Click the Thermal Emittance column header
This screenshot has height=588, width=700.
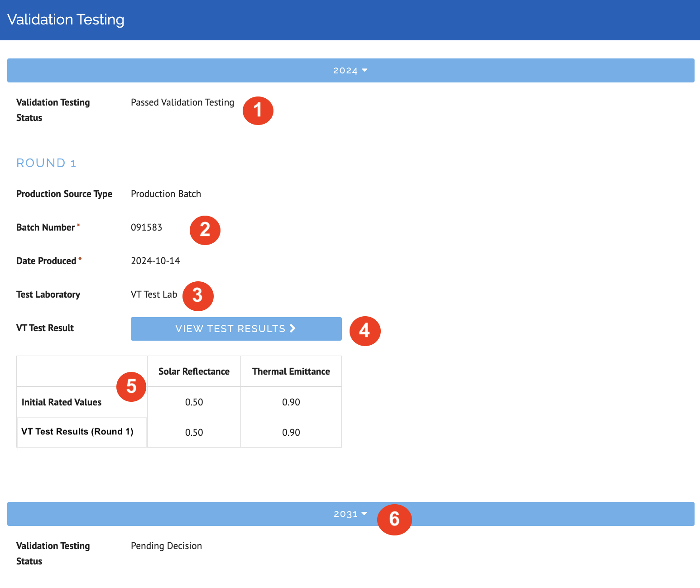click(x=291, y=371)
